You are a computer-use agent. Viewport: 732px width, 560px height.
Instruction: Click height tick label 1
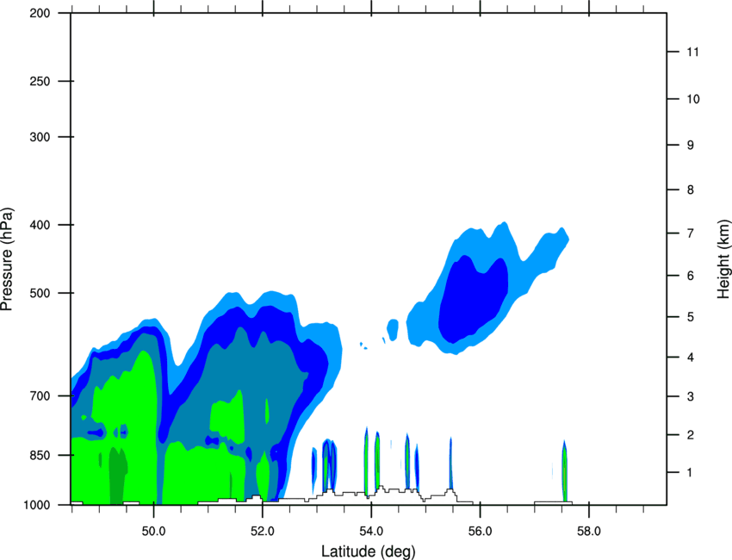[691, 473]
